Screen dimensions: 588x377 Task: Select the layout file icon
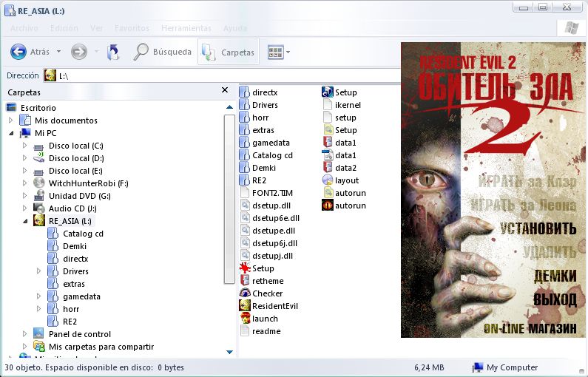pyautogui.click(x=328, y=180)
